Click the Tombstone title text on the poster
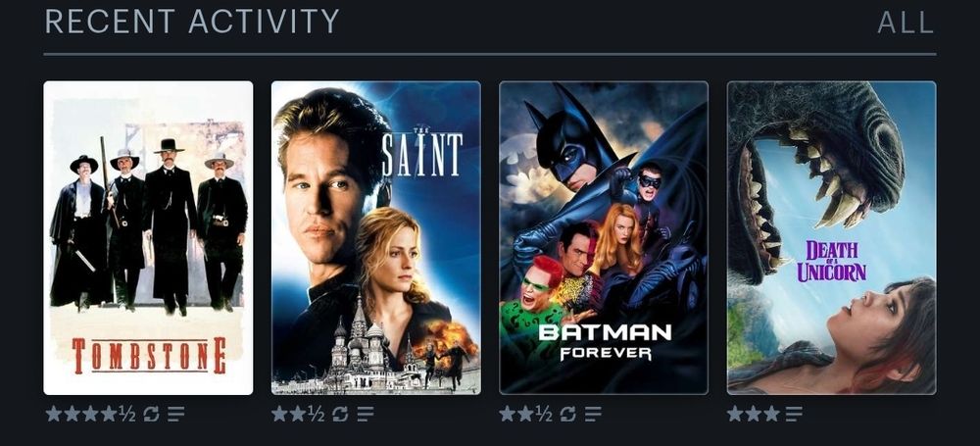This screenshot has width=980, height=446. click(x=149, y=355)
